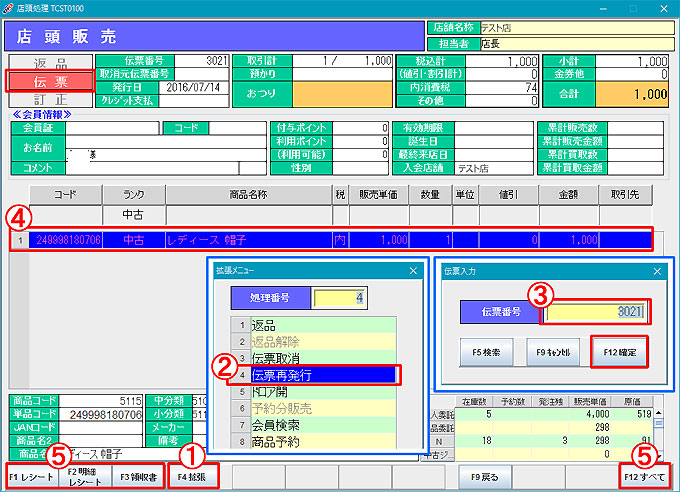This screenshot has width=680, height=492.
Task: Select 商品予約 in 拡張メニュー list
Action: (x=323, y=442)
